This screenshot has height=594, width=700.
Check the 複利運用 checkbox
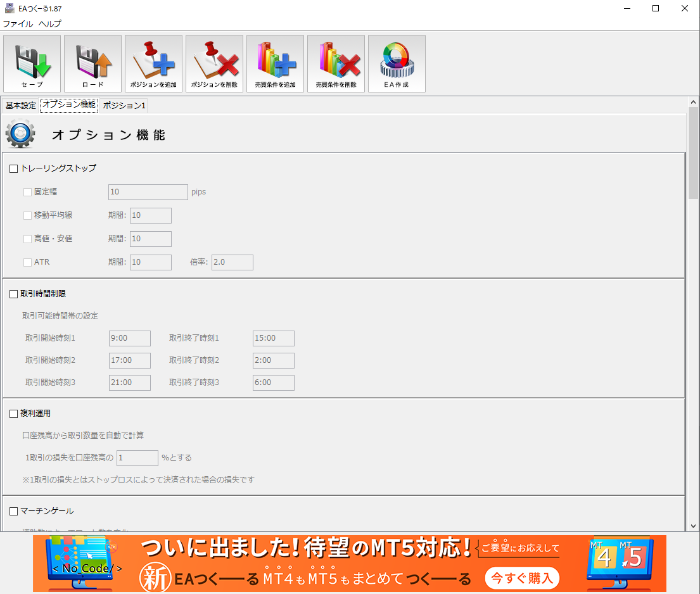tap(14, 414)
